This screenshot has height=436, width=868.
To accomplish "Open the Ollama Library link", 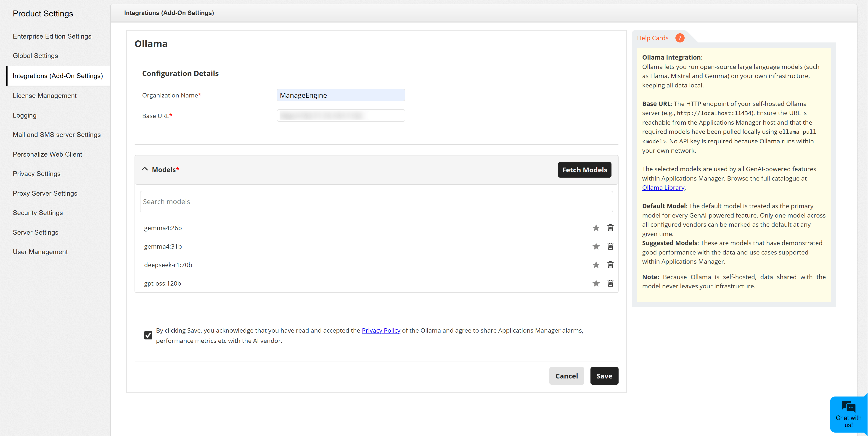I will coord(663,188).
